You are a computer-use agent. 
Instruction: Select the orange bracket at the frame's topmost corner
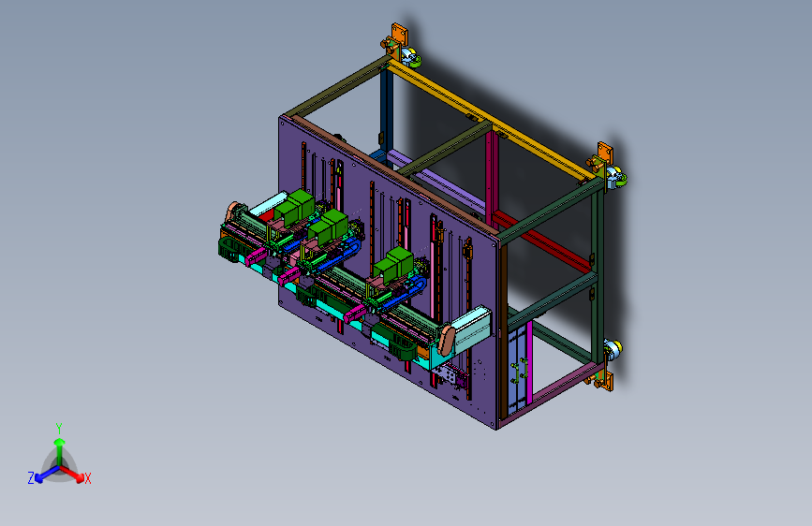pyautogui.click(x=399, y=36)
